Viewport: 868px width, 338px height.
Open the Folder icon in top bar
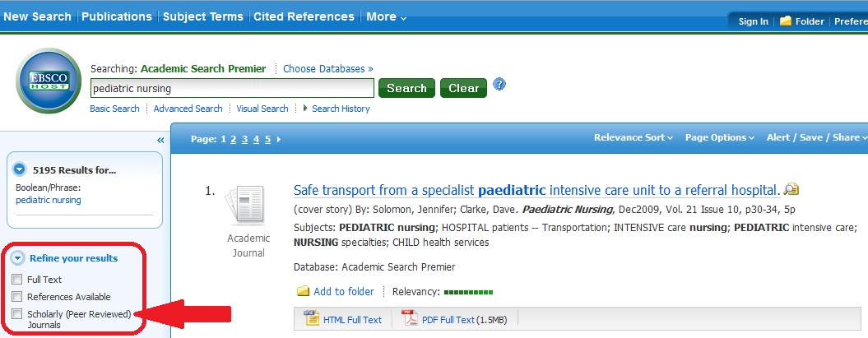tap(785, 21)
